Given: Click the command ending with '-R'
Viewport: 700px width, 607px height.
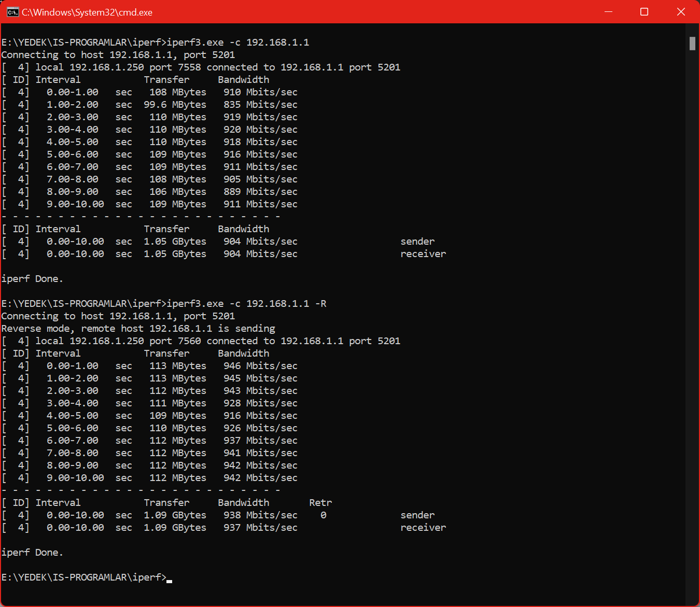Looking at the screenshot, I should (247, 304).
